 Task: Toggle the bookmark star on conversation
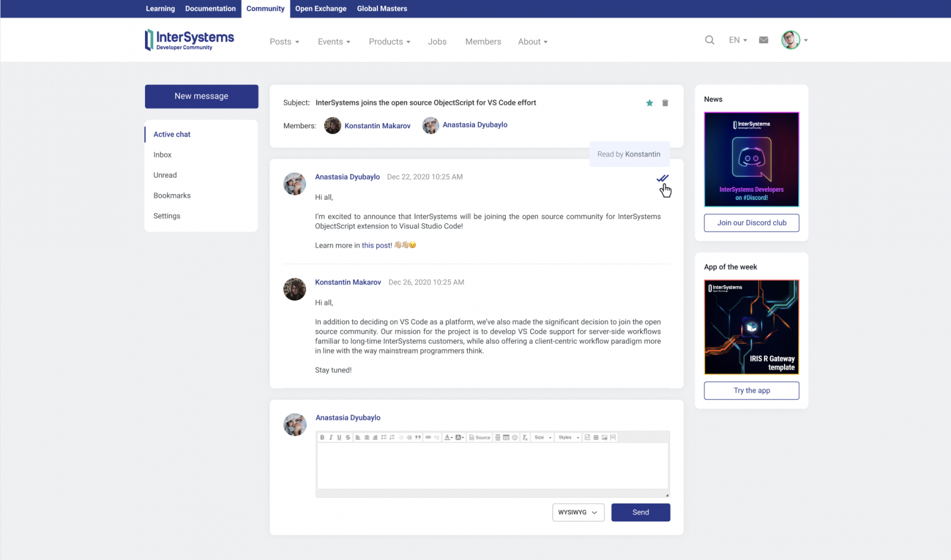tap(650, 103)
